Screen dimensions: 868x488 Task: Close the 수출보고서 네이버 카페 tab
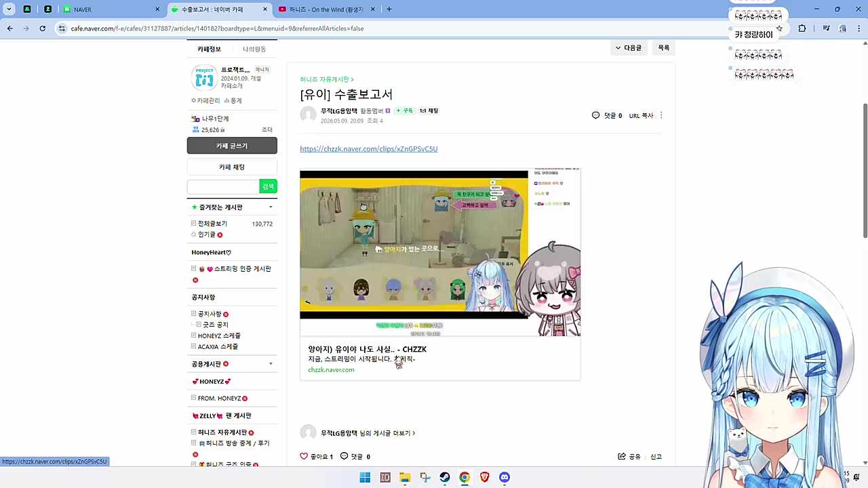pos(265,9)
